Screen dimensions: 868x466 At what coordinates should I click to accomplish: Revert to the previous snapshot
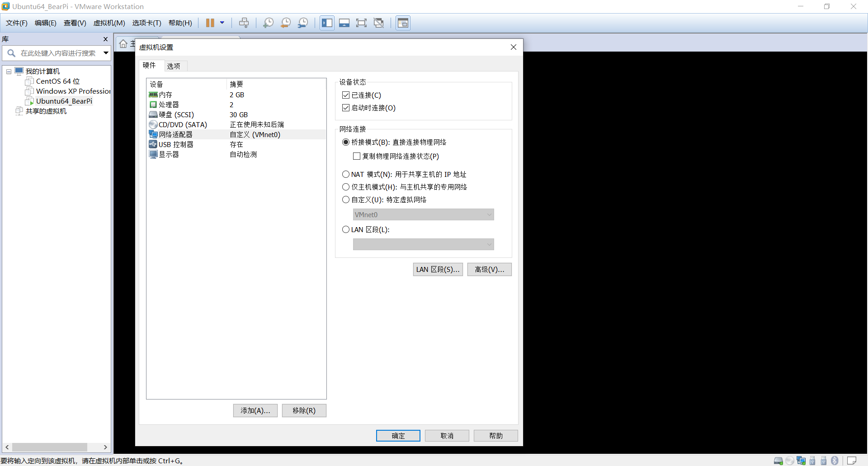tap(285, 23)
